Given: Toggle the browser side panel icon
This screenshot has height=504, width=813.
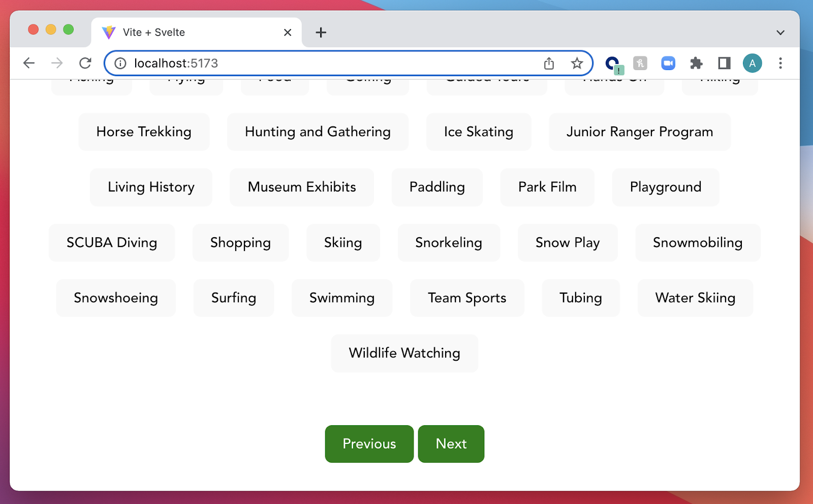Looking at the screenshot, I should click(724, 64).
